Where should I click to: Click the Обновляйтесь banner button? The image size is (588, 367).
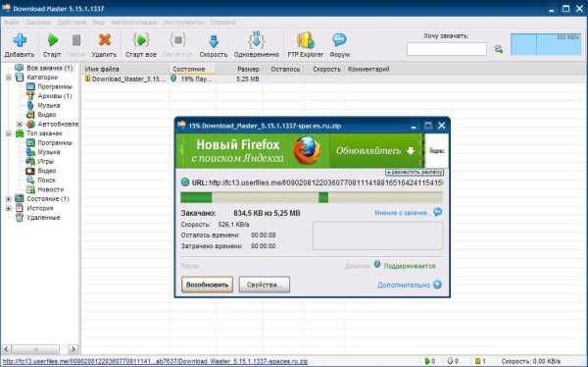click(x=375, y=151)
